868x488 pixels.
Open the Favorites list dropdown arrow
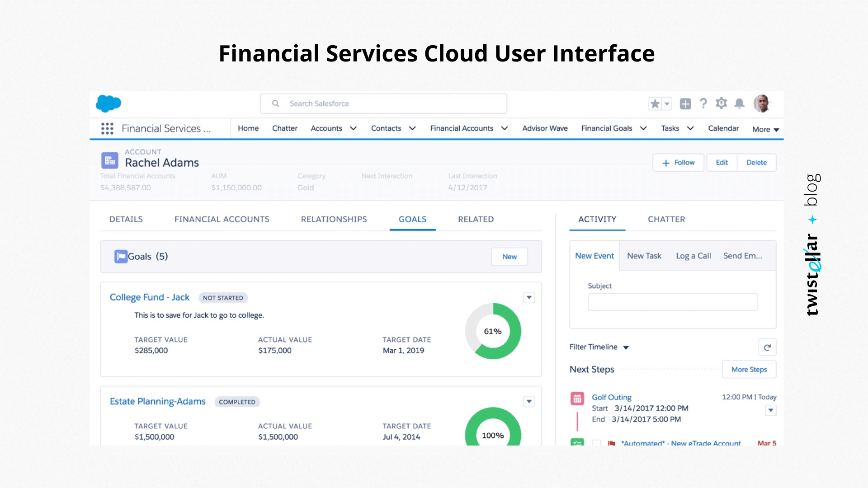667,104
